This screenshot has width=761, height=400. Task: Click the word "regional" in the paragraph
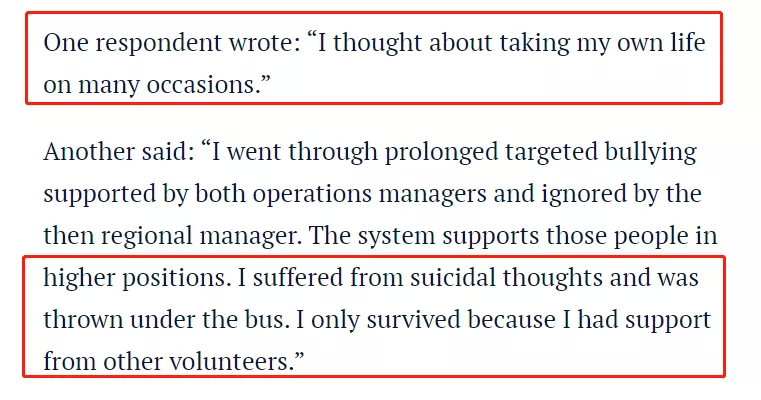click(x=147, y=237)
